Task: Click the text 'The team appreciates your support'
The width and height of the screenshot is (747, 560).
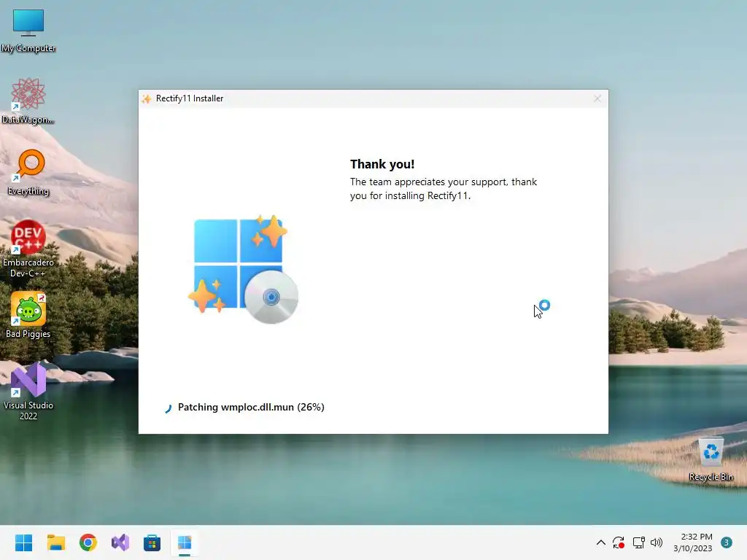Action: click(x=428, y=182)
